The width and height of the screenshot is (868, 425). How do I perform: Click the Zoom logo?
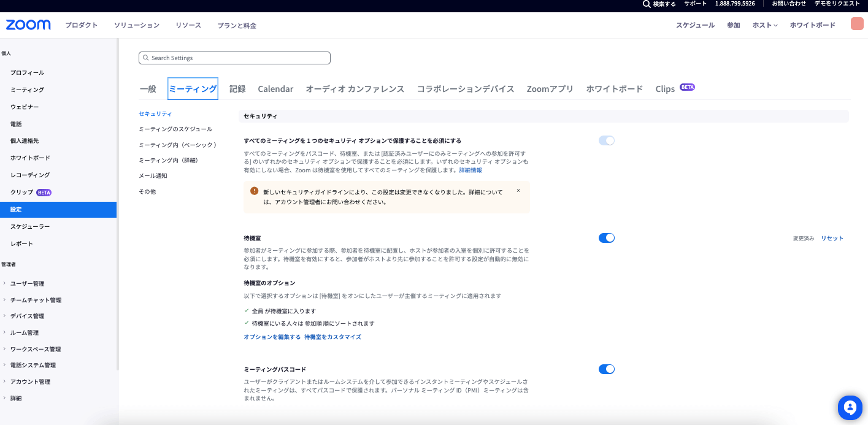(x=28, y=25)
